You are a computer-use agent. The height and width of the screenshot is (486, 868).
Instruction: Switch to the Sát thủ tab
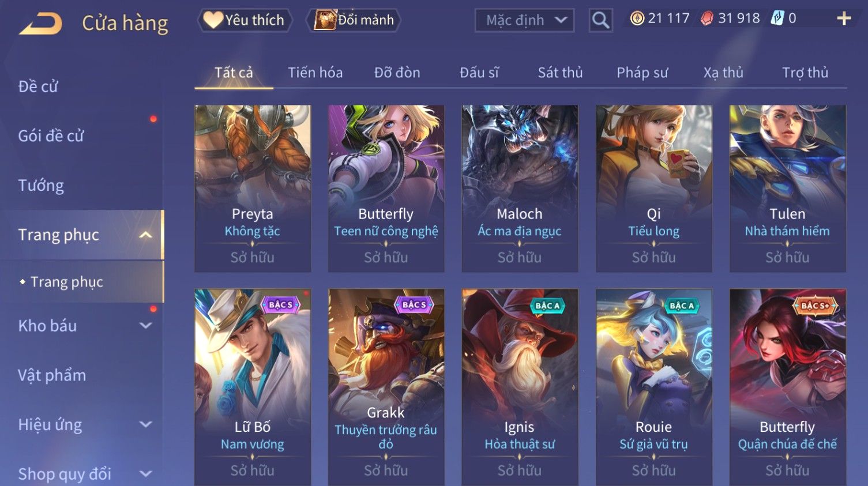(x=560, y=73)
